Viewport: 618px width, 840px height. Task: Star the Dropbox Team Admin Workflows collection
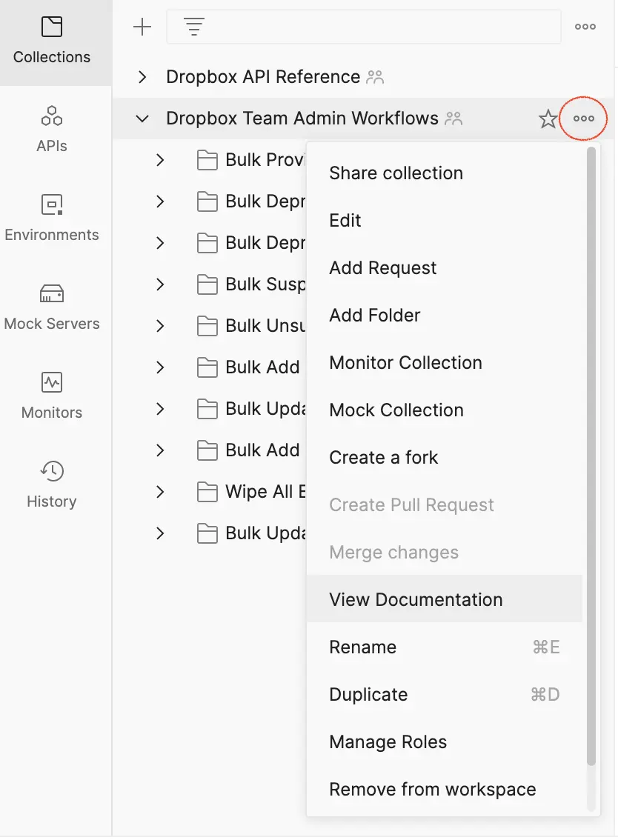[548, 119]
